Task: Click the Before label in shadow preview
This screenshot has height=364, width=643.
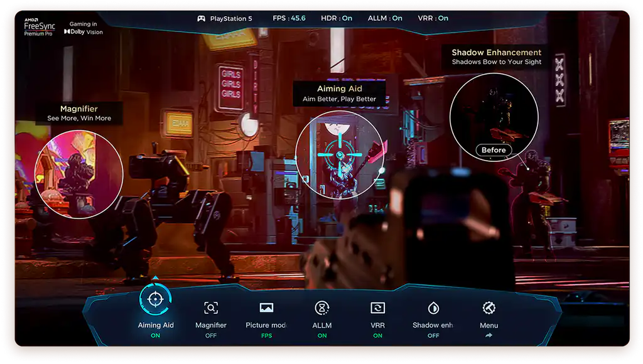Action: tap(494, 150)
